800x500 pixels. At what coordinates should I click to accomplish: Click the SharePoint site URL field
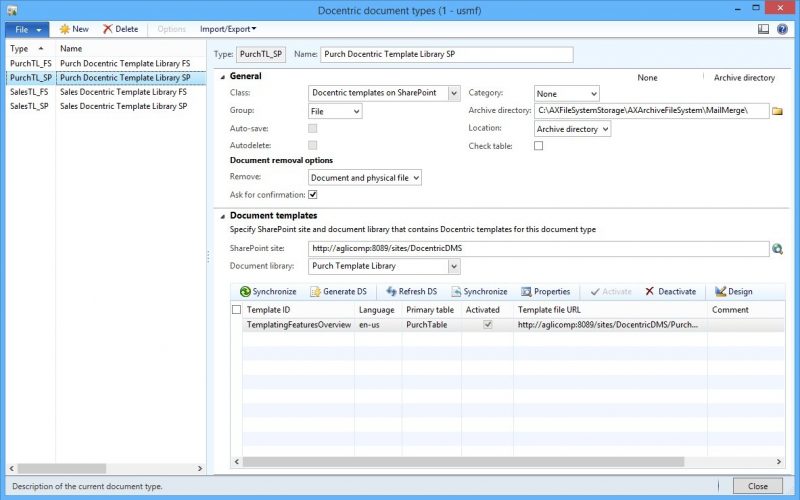tap(538, 248)
